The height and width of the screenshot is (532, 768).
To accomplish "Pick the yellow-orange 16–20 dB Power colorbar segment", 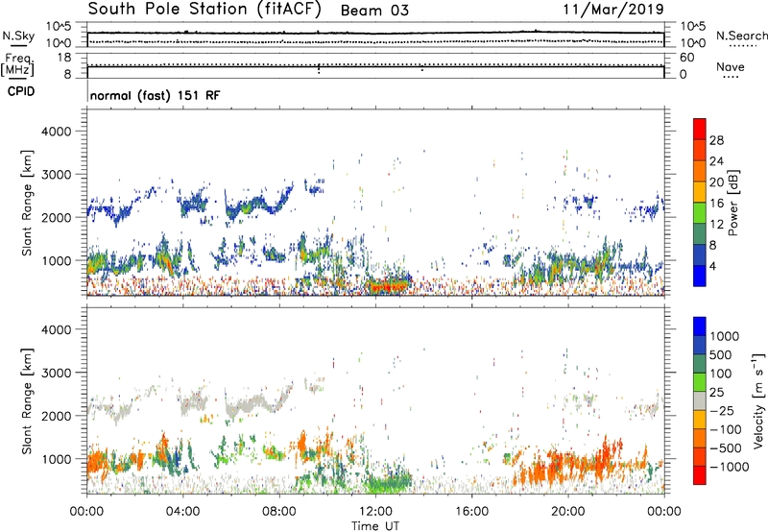I will 700,191.
